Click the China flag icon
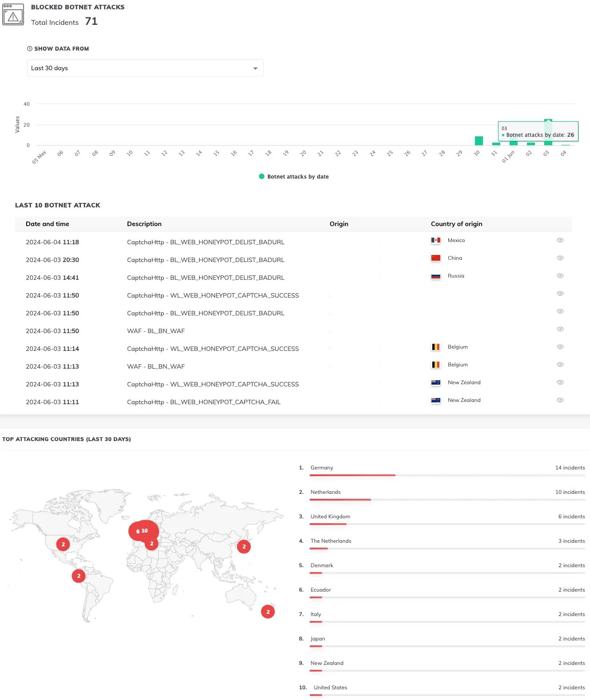 [435, 258]
